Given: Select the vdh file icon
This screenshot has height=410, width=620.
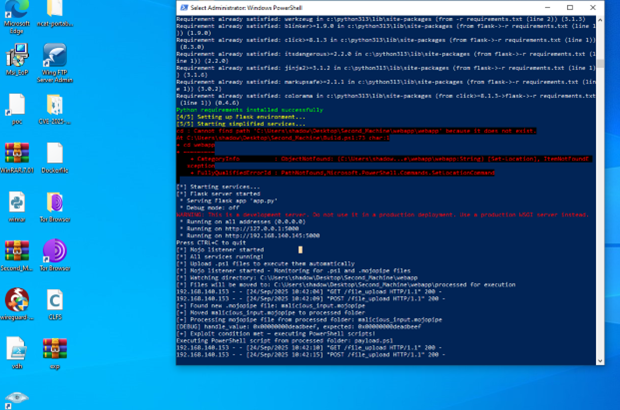Looking at the screenshot, I should (17, 348).
